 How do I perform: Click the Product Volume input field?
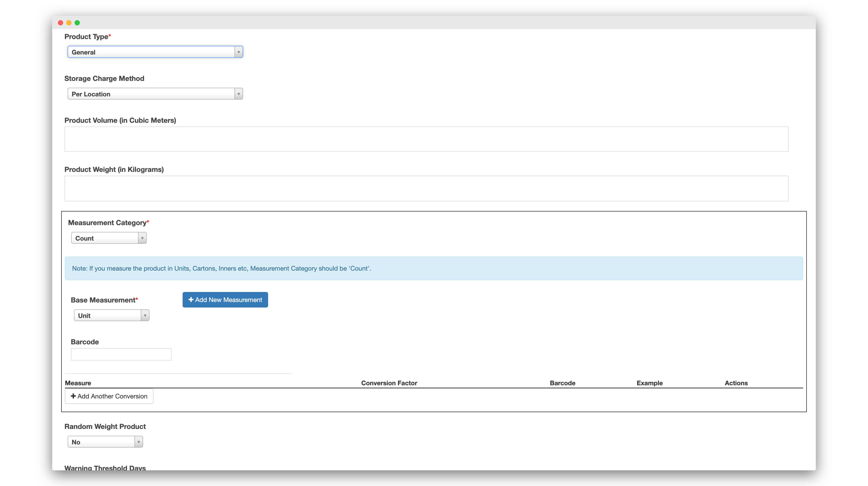(x=426, y=139)
